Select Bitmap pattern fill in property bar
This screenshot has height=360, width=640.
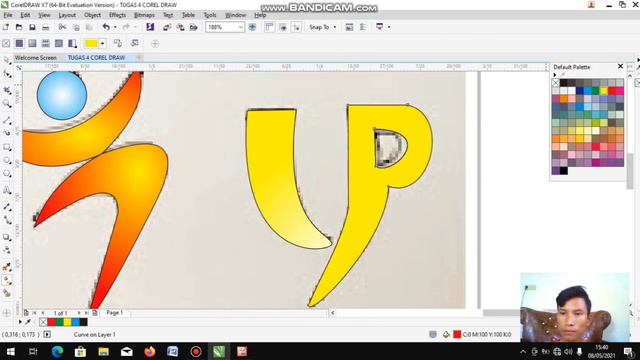tap(59, 43)
